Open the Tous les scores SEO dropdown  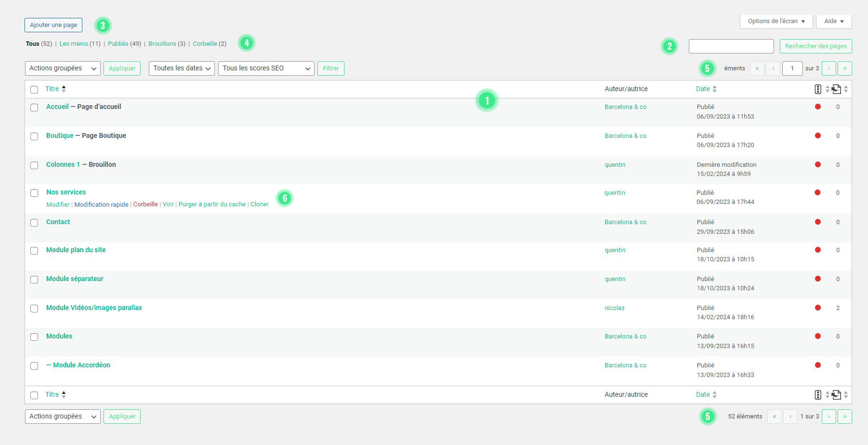tap(266, 68)
